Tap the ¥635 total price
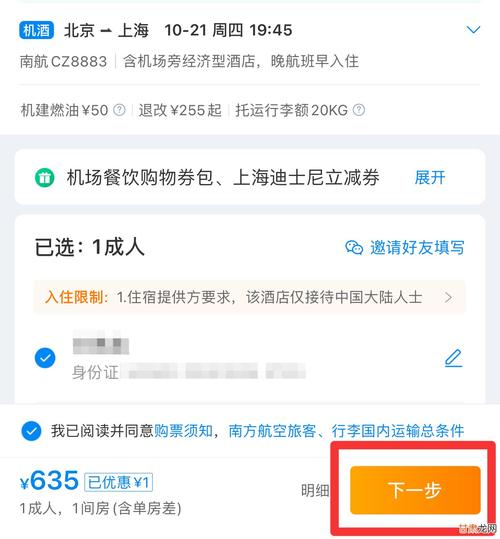Image resolution: width=500 pixels, height=539 pixels. pos(49,481)
